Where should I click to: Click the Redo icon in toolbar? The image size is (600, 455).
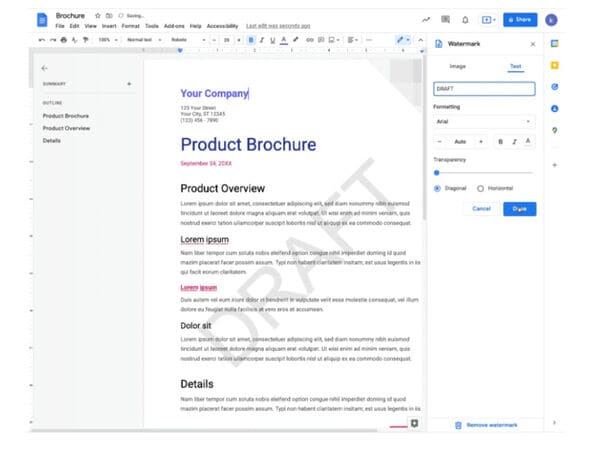53,40
